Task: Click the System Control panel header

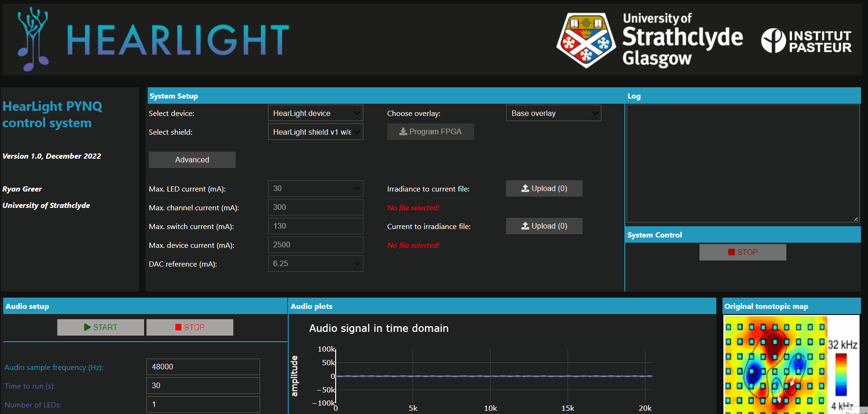Action: [x=743, y=235]
